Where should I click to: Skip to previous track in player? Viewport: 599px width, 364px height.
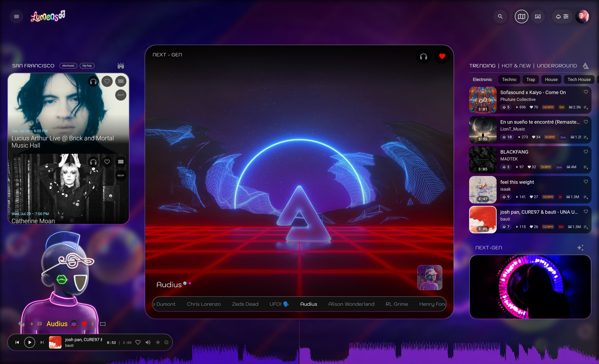17,342
